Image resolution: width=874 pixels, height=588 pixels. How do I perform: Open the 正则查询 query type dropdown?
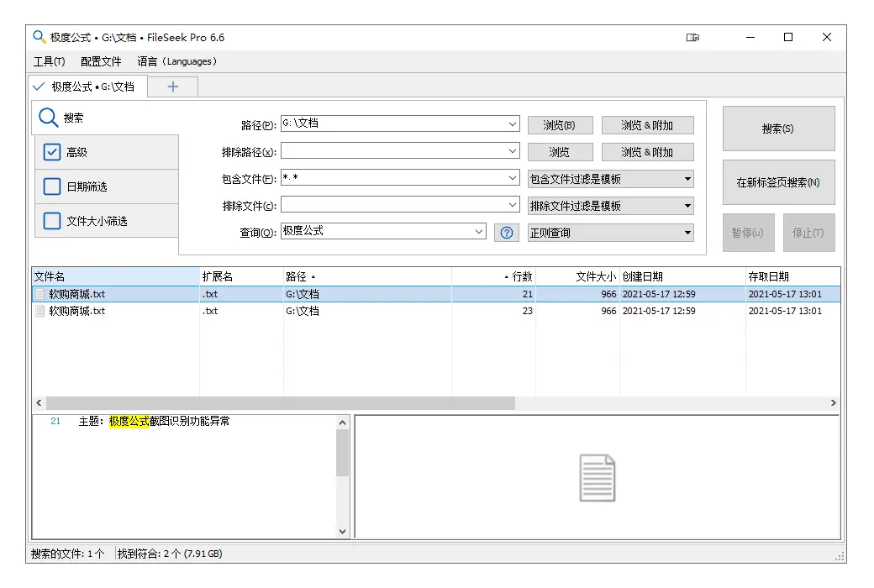click(x=610, y=233)
